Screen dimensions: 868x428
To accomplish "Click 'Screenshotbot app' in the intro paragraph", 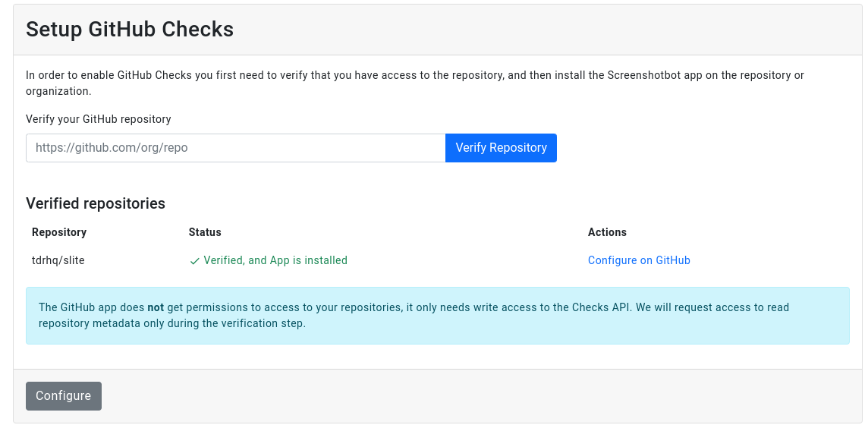I will (x=652, y=75).
